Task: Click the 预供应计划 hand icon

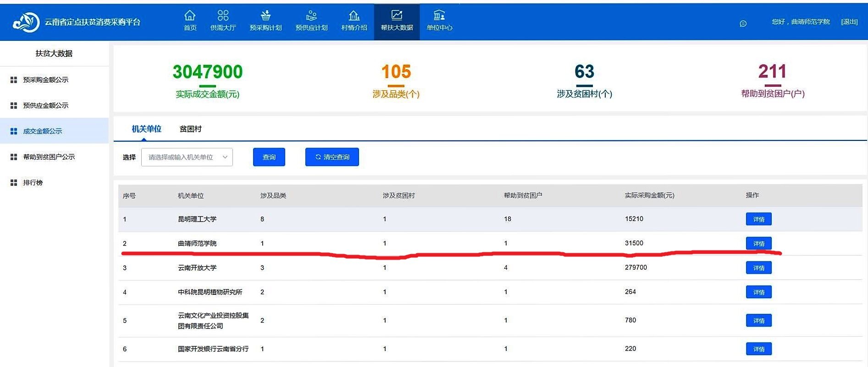Action: (x=311, y=16)
